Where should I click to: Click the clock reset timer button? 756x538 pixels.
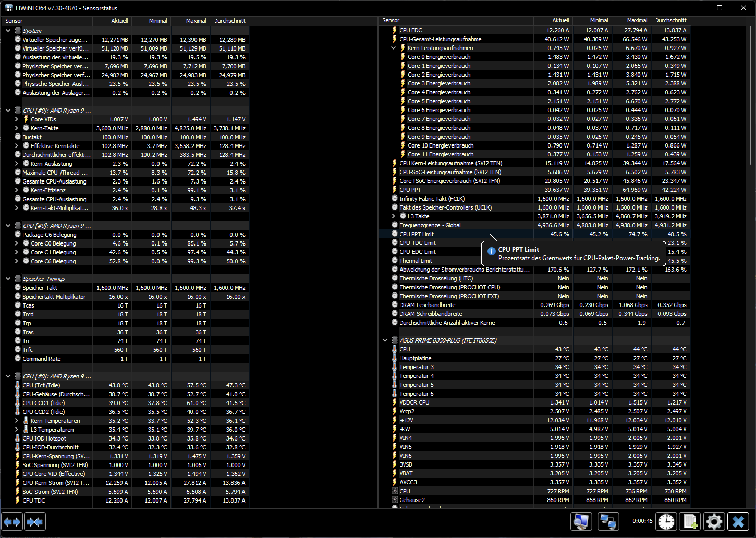(x=666, y=522)
